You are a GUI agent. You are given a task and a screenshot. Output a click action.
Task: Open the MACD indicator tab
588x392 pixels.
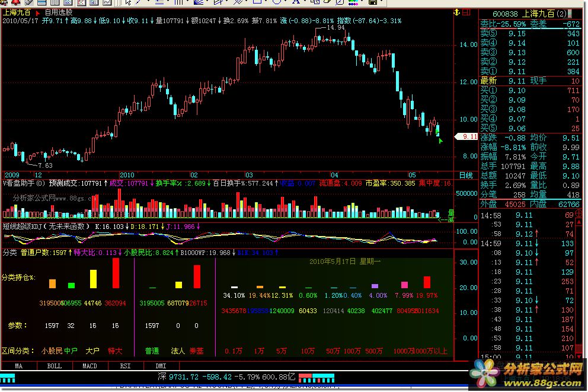[x=90, y=366]
